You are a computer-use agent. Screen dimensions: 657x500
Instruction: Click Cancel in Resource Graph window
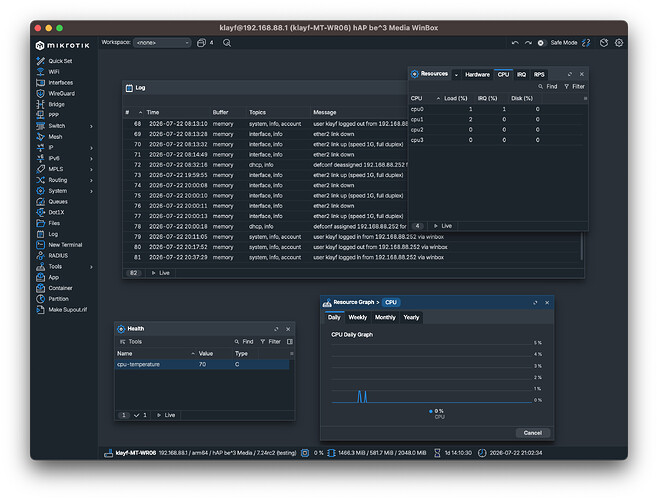point(533,433)
